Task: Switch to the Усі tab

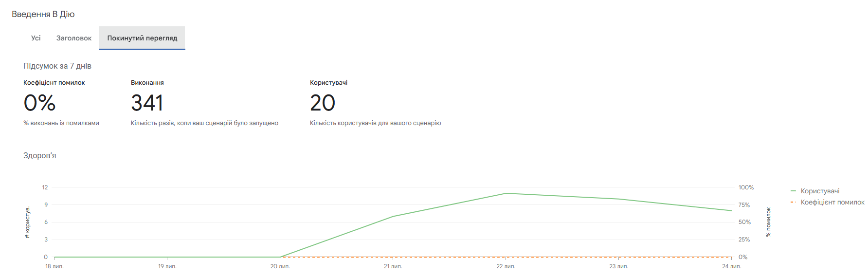Action: coord(36,38)
